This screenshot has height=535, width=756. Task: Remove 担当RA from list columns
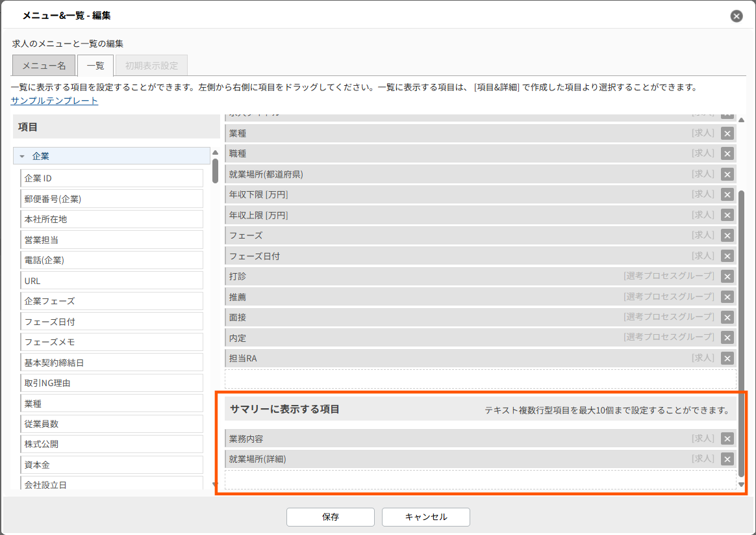coord(727,358)
